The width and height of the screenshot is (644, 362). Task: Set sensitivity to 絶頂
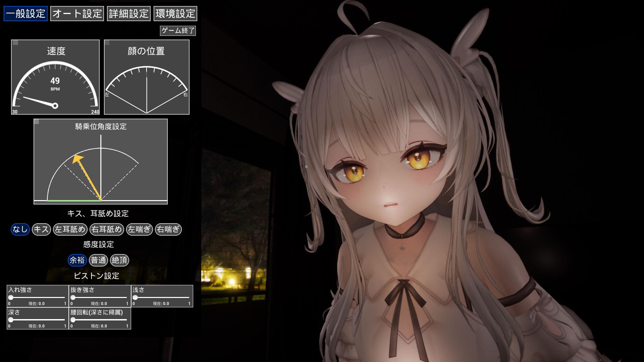[119, 260]
